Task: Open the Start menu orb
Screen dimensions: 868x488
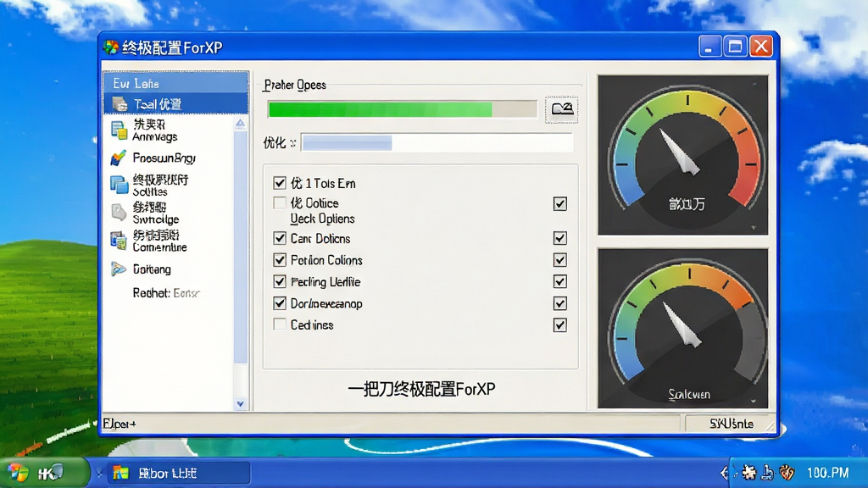Action: tap(19, 473)
